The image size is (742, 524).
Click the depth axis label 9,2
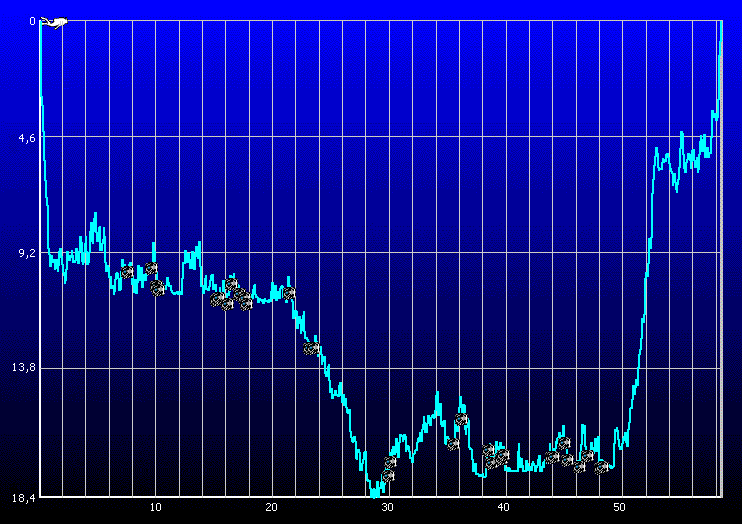[x=27, y=253]
